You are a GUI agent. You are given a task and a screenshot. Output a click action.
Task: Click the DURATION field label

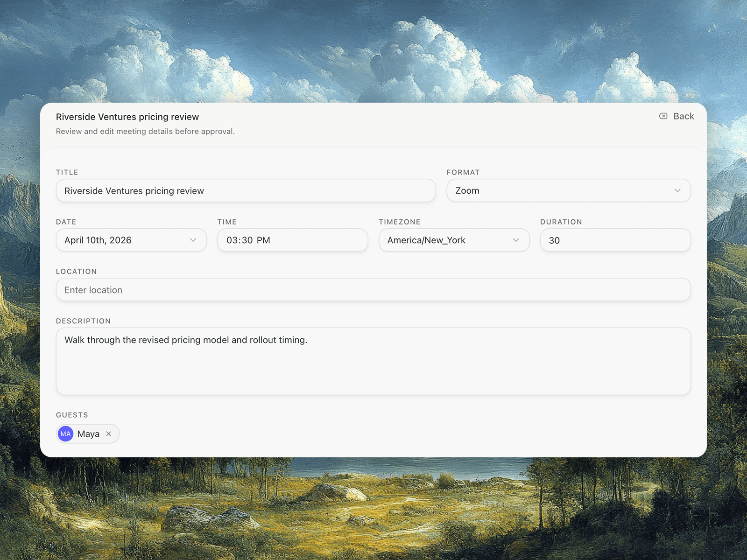click(561, 222)
